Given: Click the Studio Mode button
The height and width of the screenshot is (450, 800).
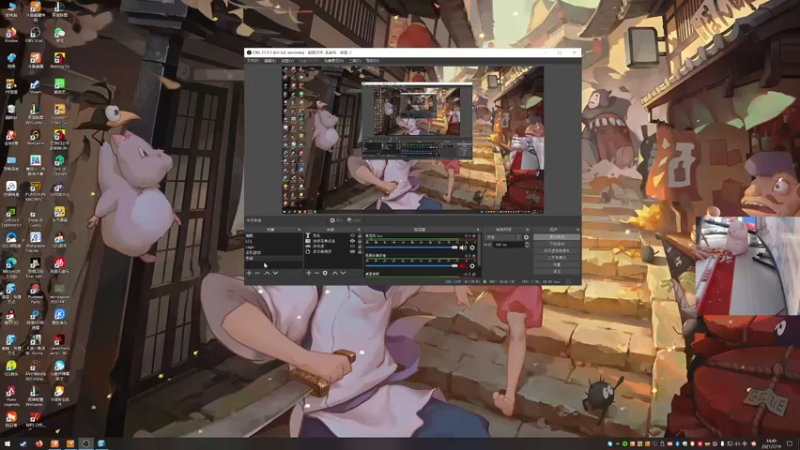Looking at the screenshot, I should pos(556,258).
